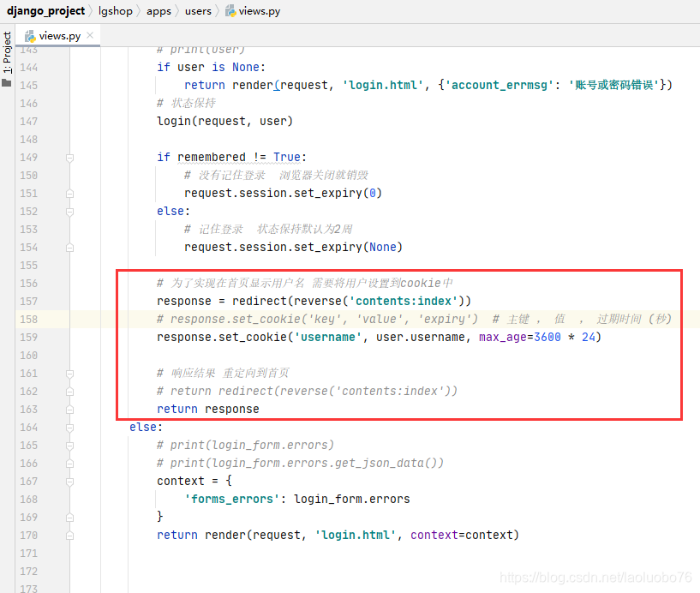Click 'login.html' string on line 145
700x593 pixels.
383,86
